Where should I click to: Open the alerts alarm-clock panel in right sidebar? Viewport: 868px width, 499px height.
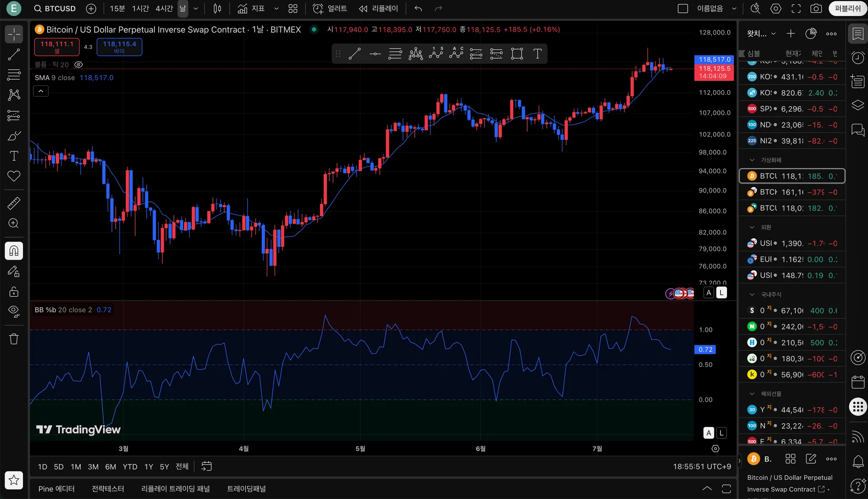pyautogui.click(x=858, y=58)
